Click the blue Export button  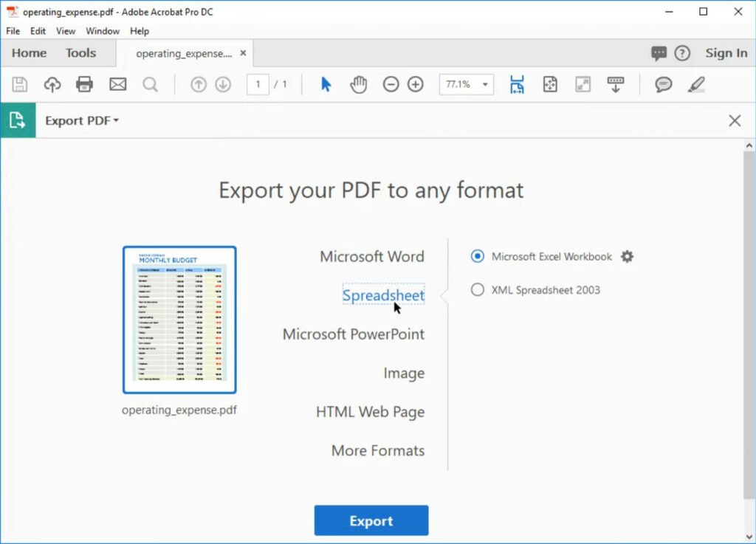pos(371,520)
